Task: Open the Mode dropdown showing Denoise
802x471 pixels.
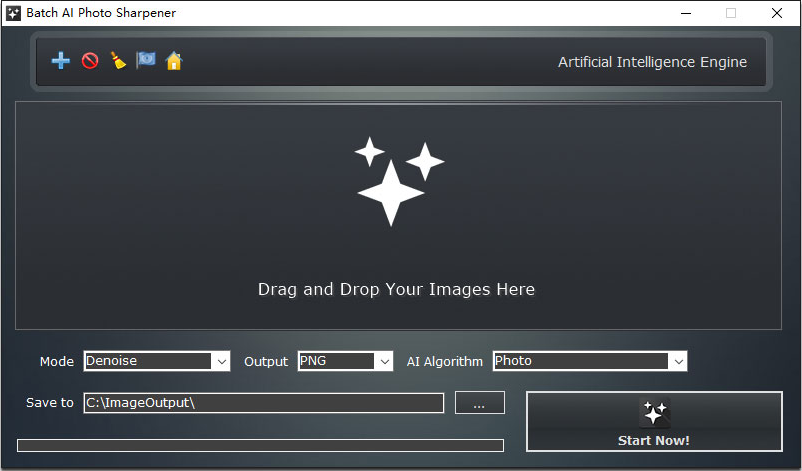Action: click(x=157, y=361)
